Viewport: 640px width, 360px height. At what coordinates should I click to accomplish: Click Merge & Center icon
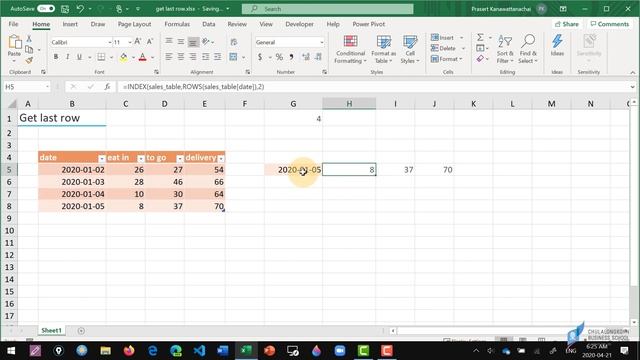(x=233, y=57)
